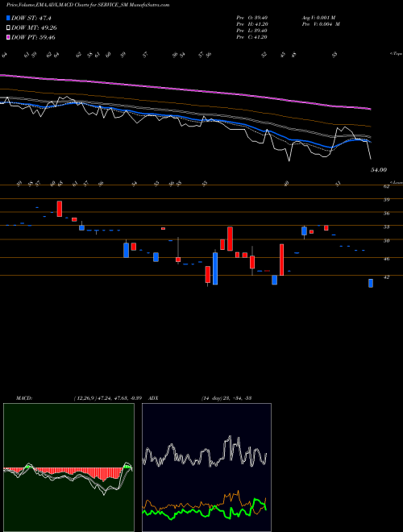The image size is (403, 532).
Task: Click the thick green line in the ADX chart
Action: [x=204, y=511]
